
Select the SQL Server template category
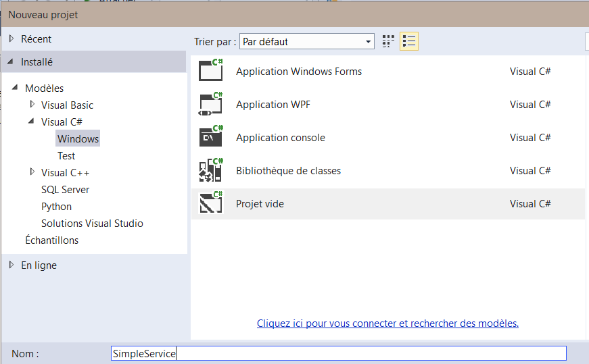[65, 190]
